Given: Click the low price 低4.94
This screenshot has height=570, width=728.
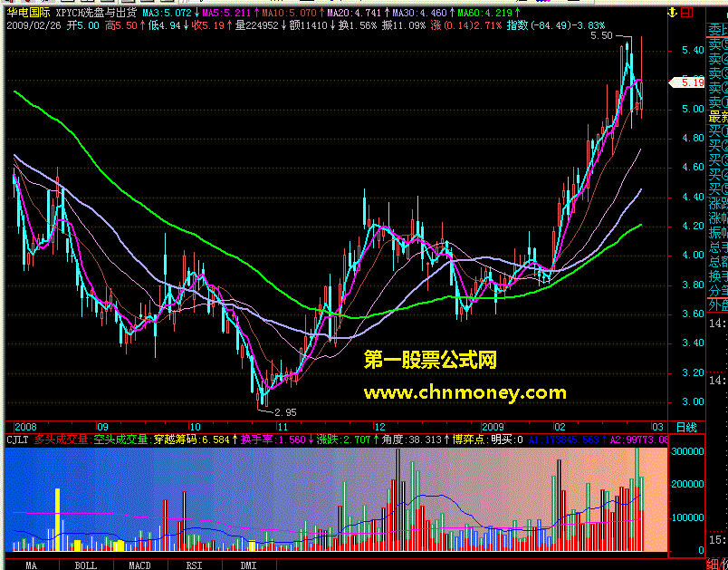Looking at the screenshot, I should (x=165, y=25).
